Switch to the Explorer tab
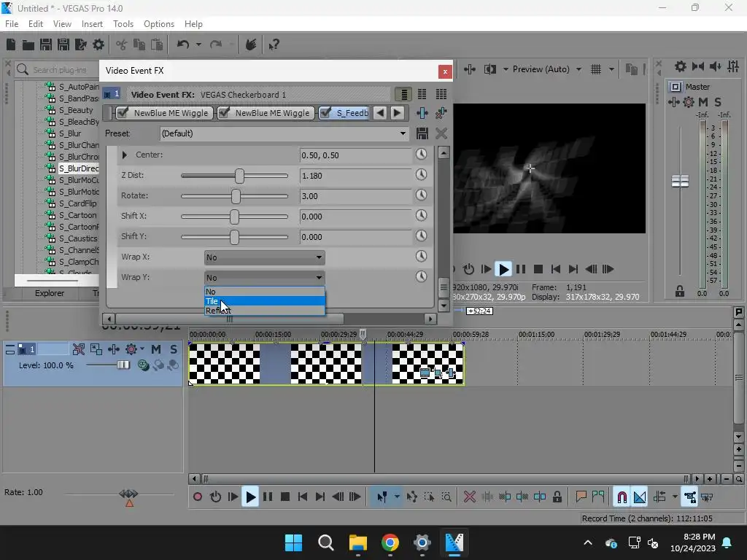The height and width of the screenshot is (560, 747). point(50,293)
